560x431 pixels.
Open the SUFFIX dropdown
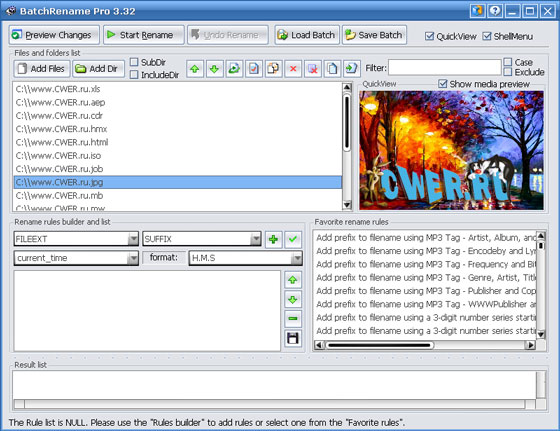click(x=255, y=239)
